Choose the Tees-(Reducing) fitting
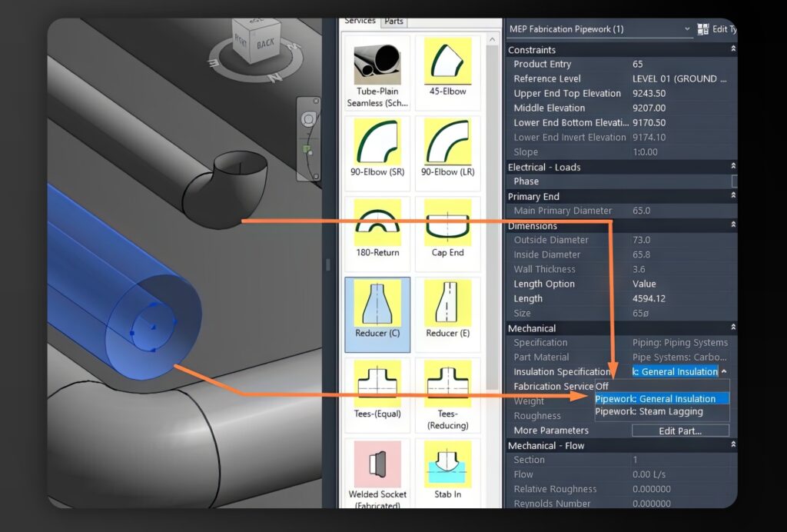The height and width of the screenshot is (532, 787). (x=448, y=395)
